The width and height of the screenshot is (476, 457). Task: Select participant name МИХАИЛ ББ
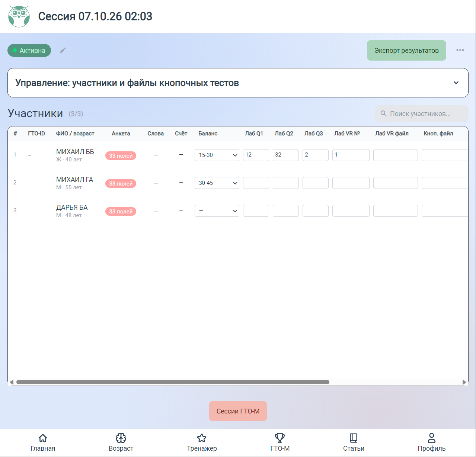click(x=75, y=152)
